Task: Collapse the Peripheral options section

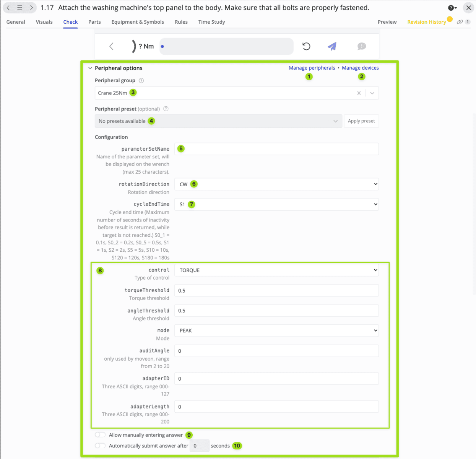Action: 90,68
